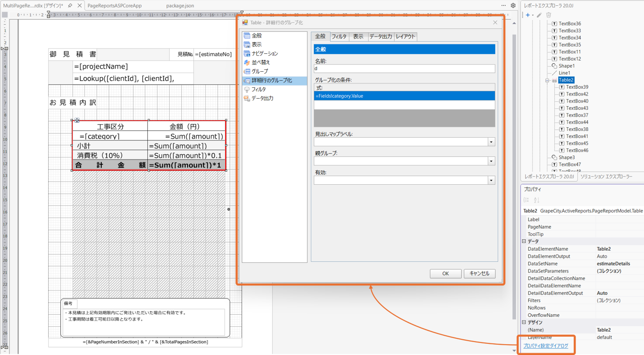This screenshot has height=355, width=644.
Task: Select Shape3 node in the report tree
Action: pyautogui.click(x=567, y=157)
